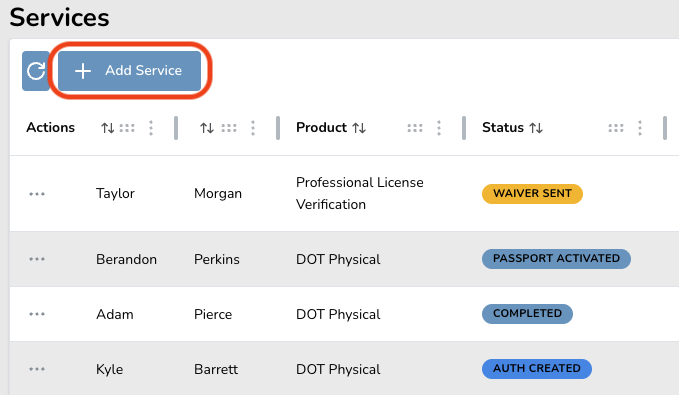Click the name Kyle
679x395 pixels.
pyautogui.click(x=110, y=369)
